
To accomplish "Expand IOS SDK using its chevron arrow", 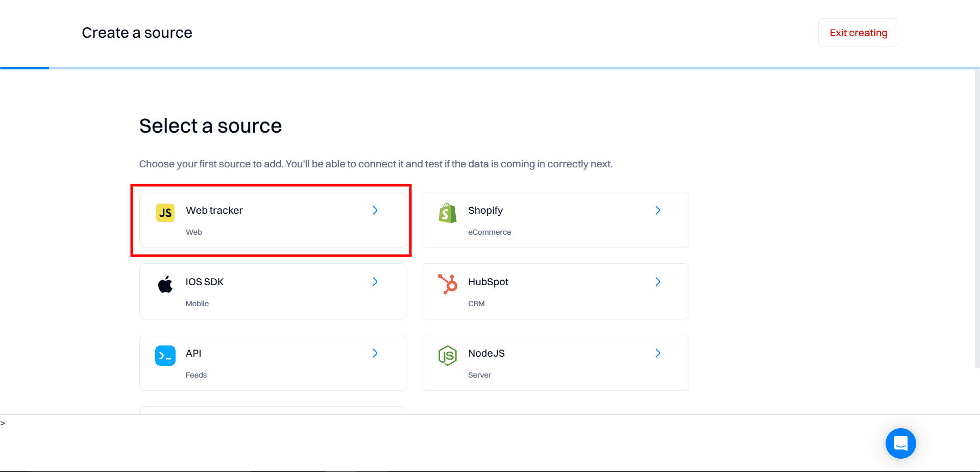I will click(375, 282).
